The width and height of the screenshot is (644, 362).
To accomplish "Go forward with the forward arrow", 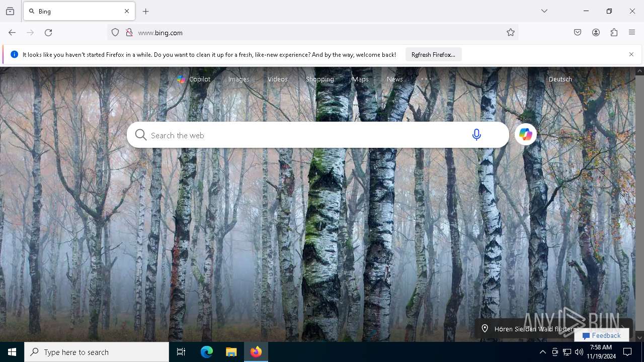I will tap(30, 33).
